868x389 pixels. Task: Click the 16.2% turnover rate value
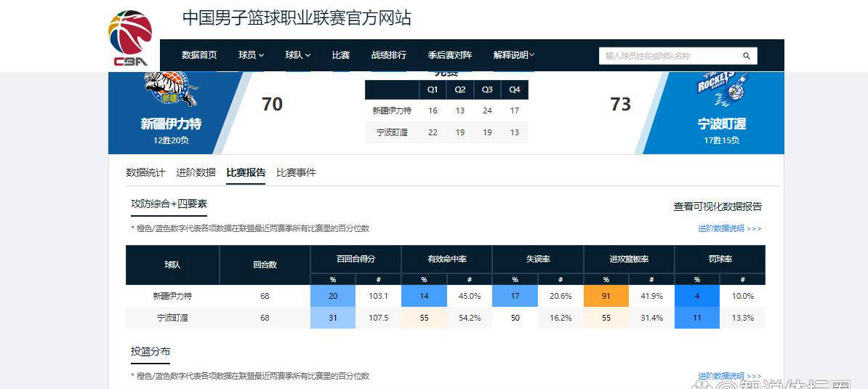tap(560, 318)
